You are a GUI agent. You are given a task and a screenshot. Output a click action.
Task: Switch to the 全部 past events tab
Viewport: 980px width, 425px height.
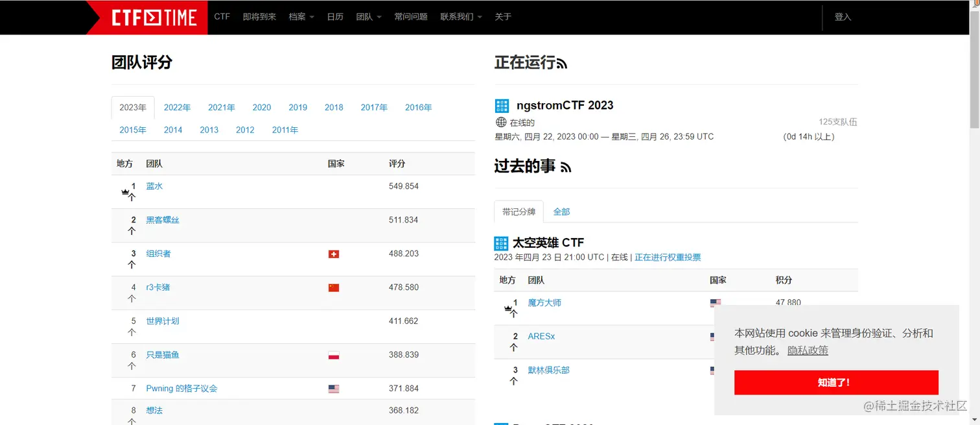[561, 212]
